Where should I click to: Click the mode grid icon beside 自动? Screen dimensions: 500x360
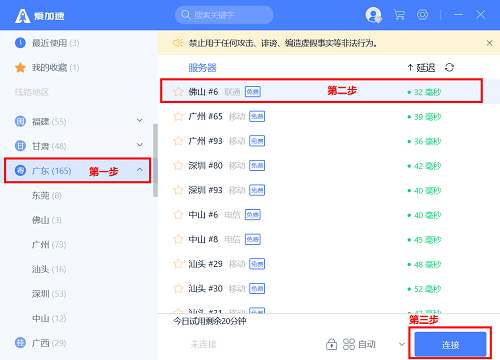[x=349, y=344]
